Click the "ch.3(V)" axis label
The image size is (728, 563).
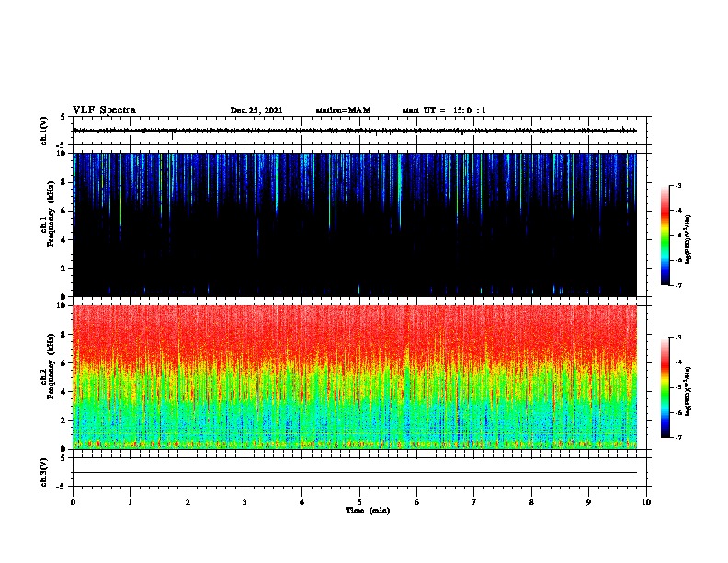click(x=44, y=472)
